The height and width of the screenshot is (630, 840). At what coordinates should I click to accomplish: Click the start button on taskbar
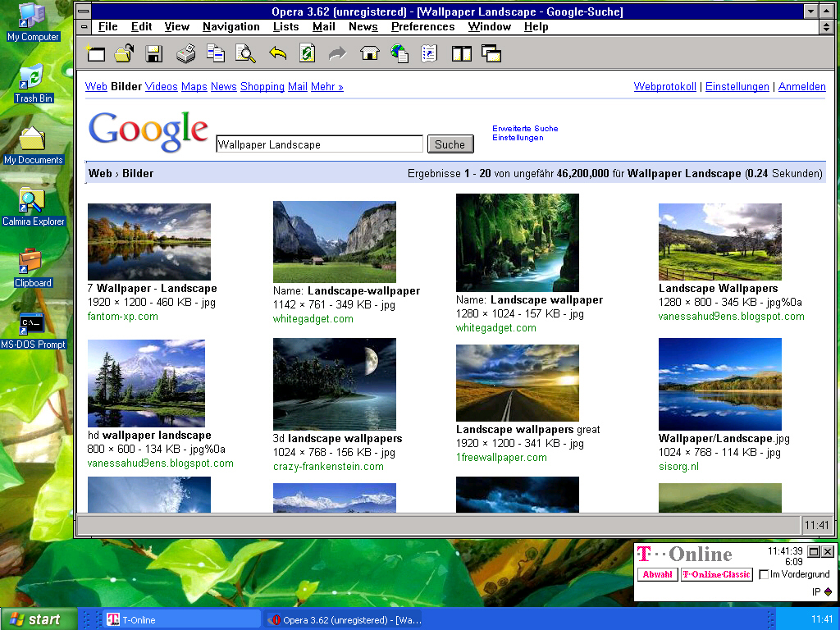click(39, 619)
